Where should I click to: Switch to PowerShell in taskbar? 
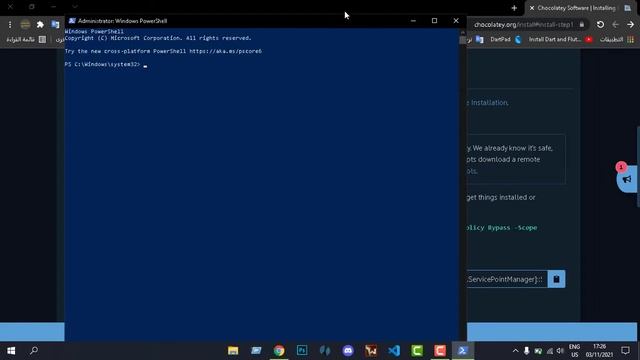(463, 351)
